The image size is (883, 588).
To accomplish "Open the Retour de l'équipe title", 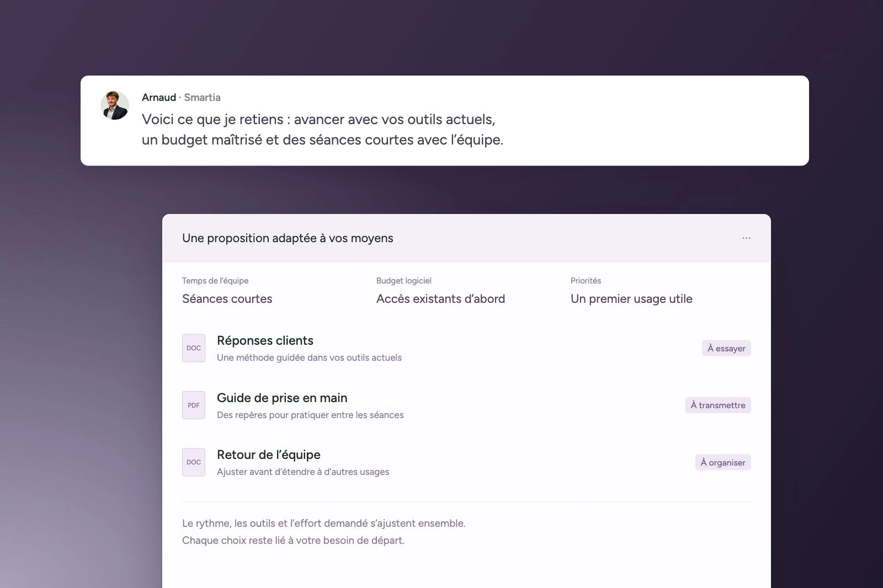I will (x=269, y=455).
